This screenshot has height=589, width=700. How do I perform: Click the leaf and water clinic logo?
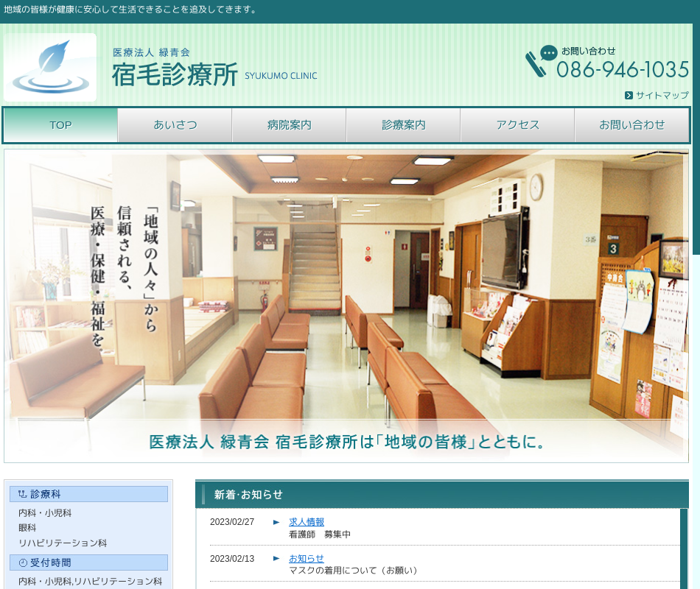click(50, 67)
